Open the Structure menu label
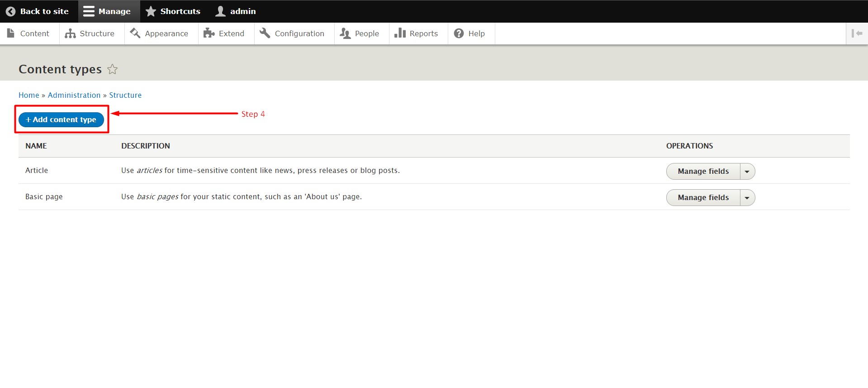 point(97,34)
